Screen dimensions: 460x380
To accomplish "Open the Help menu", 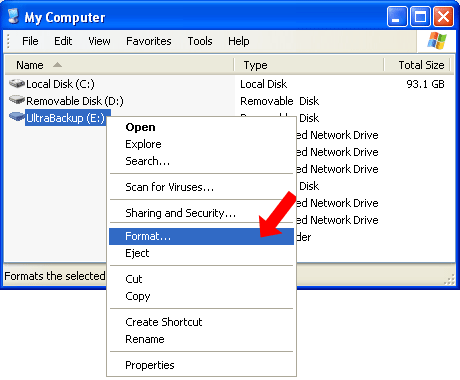I will coord(239,41).
